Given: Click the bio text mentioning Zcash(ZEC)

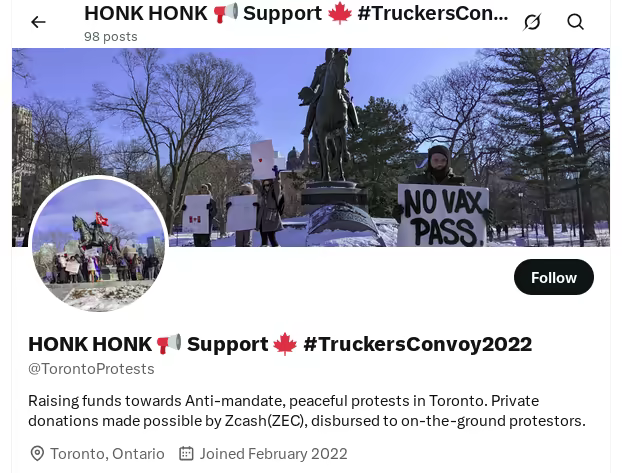Looking at the screenshot, I should pos(307,411).
